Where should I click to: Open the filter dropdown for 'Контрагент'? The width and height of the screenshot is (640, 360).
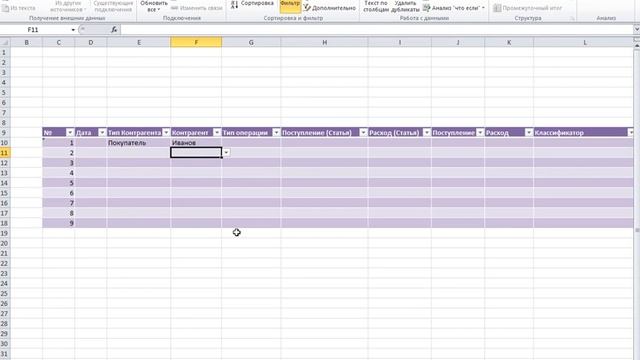click(x=217, y=133)
